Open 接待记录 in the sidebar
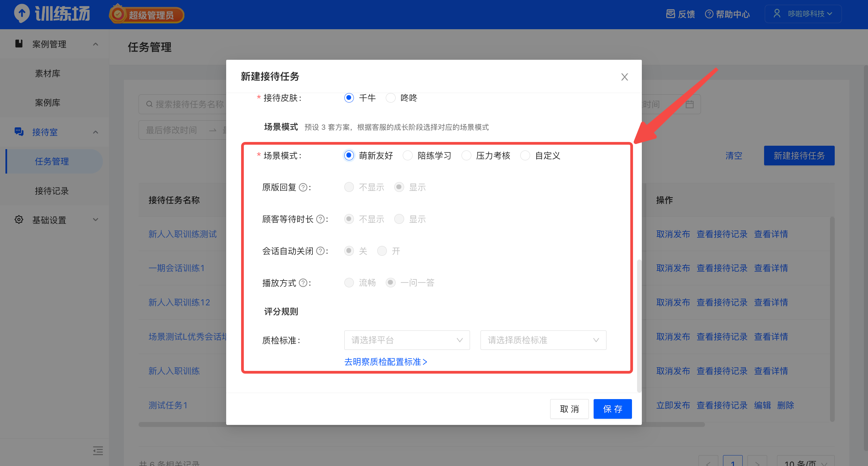 (52, 191)
